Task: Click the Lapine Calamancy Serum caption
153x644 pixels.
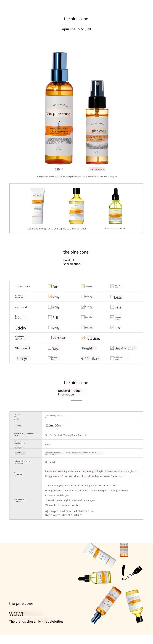Action: (x=114, y=229)
